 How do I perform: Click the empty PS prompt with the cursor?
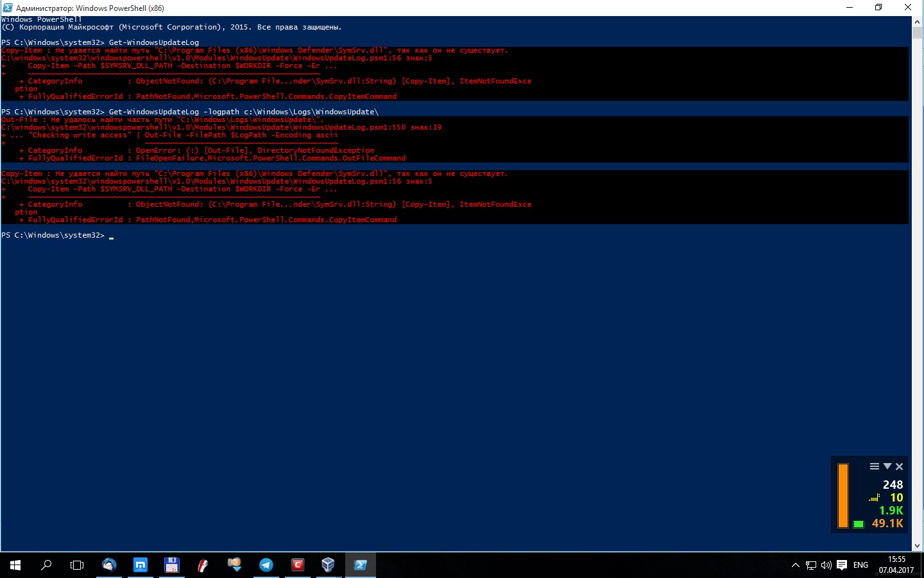coord(58,235)
